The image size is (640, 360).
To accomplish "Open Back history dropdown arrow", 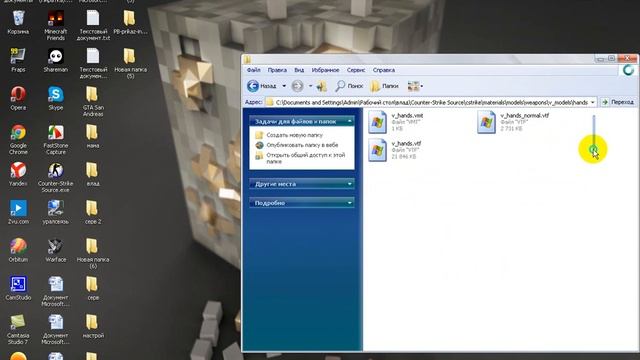I will coord(284,86).
